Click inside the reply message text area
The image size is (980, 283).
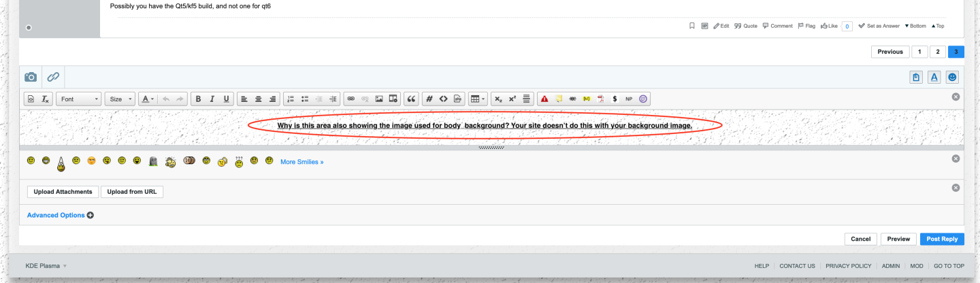coord(491,127)
